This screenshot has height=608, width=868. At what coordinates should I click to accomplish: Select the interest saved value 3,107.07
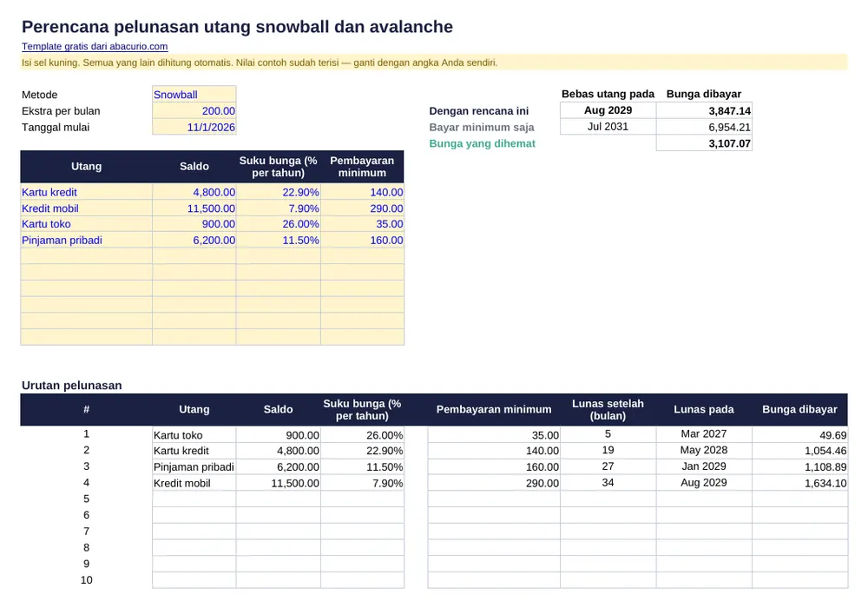click(x=704, y=143)
